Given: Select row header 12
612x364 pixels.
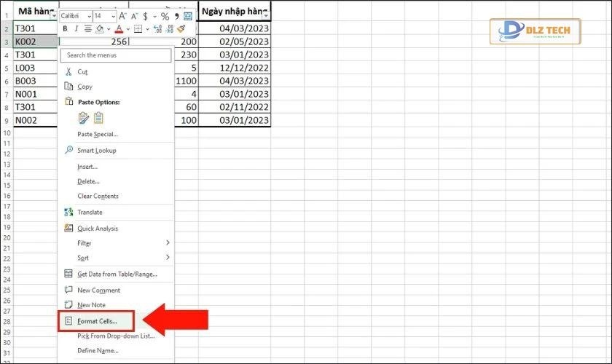Looking at the screenshot, I should pyautogui.click(x=7, y=154).
